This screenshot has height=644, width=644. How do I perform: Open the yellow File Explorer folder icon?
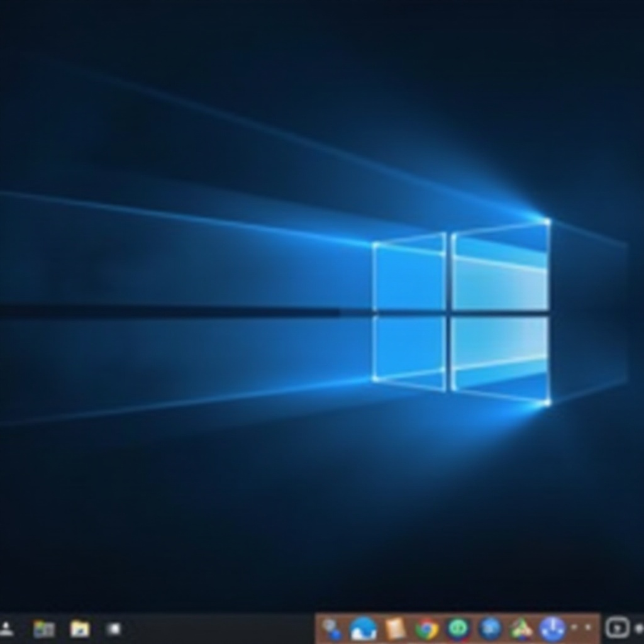click(x=80, y=628)
